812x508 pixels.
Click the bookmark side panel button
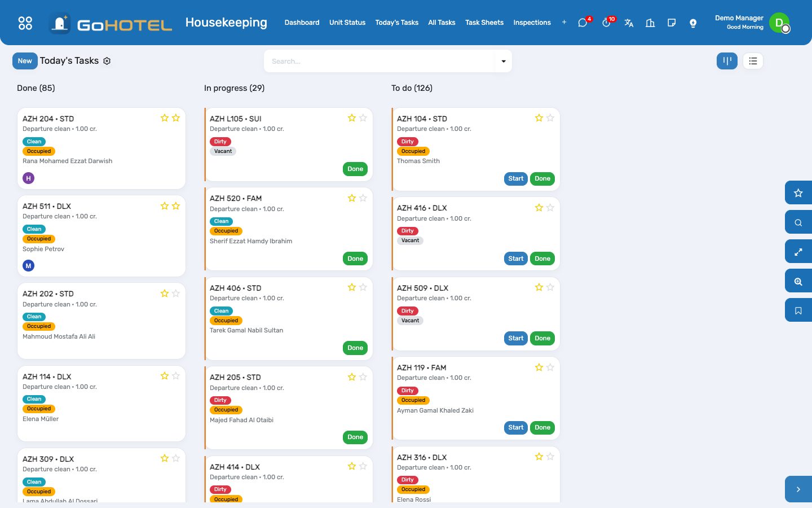coord(798,310)
